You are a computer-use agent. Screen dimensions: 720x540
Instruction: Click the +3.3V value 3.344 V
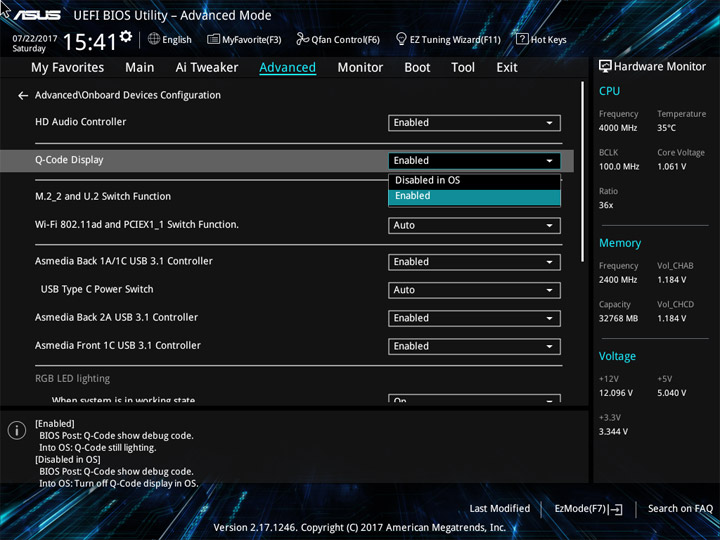pos(613,432)
